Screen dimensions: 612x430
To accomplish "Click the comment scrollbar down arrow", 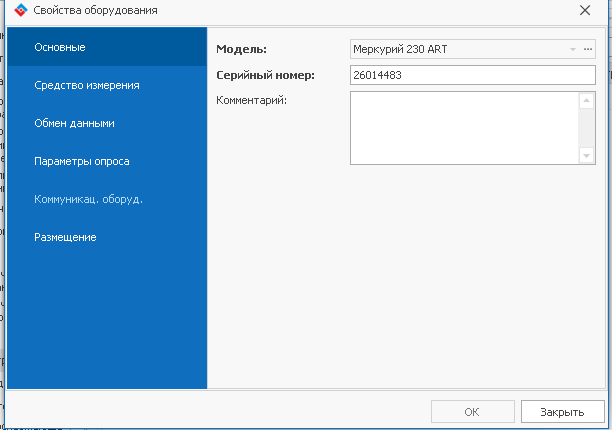I will tap(586, 155).
